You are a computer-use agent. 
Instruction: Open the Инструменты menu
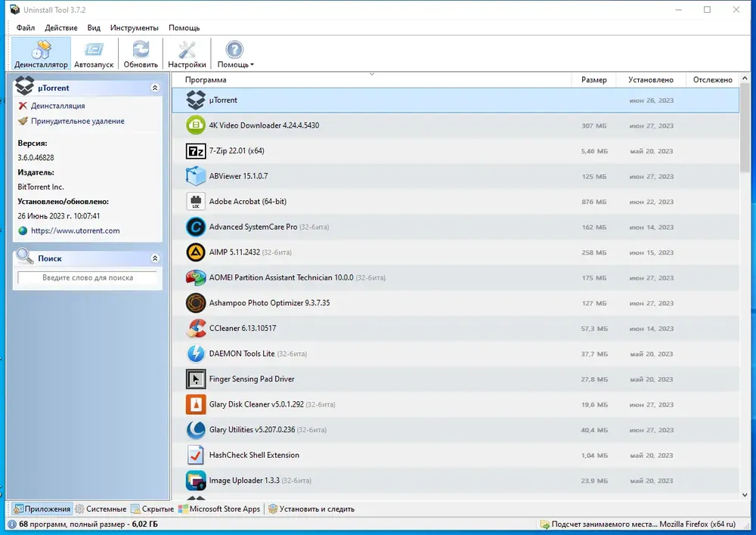[134, 27]
